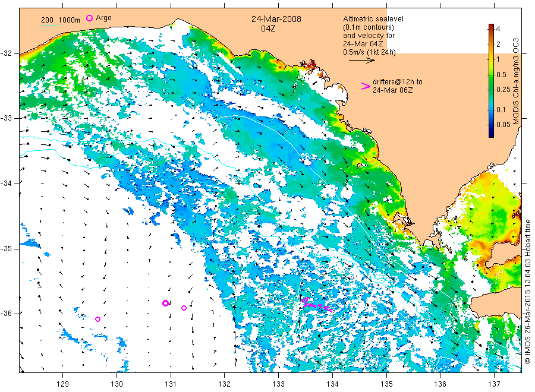Click the '0.5m/s (1kt 24h)' label
Viewport: 535px width, 392px height.
[x=370, y=52]
